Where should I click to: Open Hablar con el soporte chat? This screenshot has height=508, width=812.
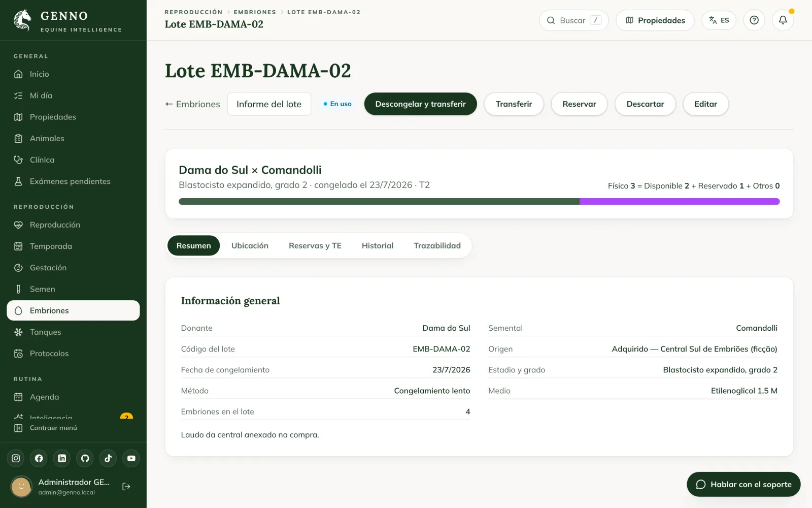743,485
